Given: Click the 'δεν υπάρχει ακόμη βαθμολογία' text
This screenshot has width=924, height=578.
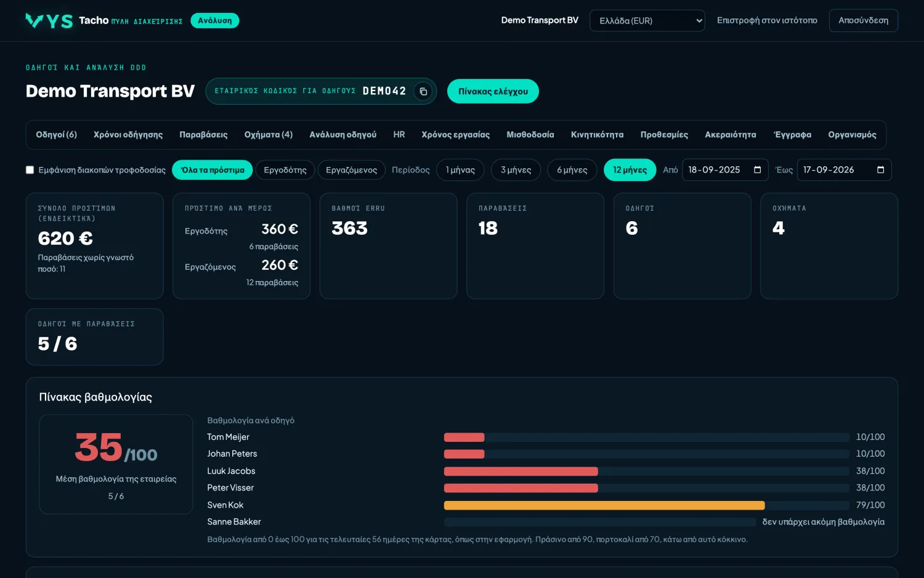Looking at the screenshot, I should pyautogui.click(x=824, y=522).
